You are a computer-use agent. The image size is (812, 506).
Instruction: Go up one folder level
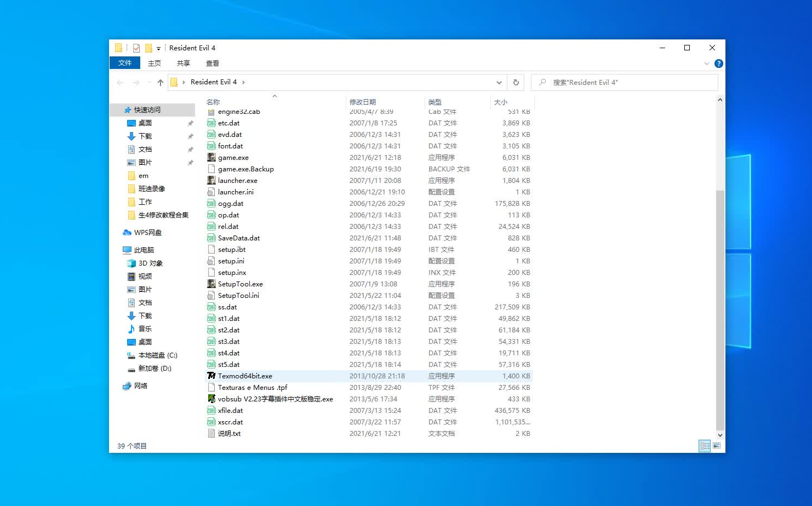click(x=160, y=82)
